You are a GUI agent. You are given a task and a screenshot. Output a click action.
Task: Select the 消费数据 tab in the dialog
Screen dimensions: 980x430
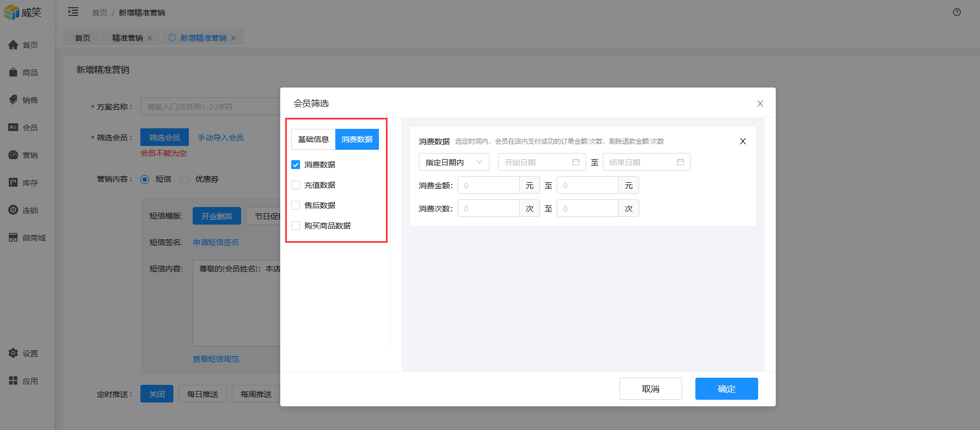357,139
